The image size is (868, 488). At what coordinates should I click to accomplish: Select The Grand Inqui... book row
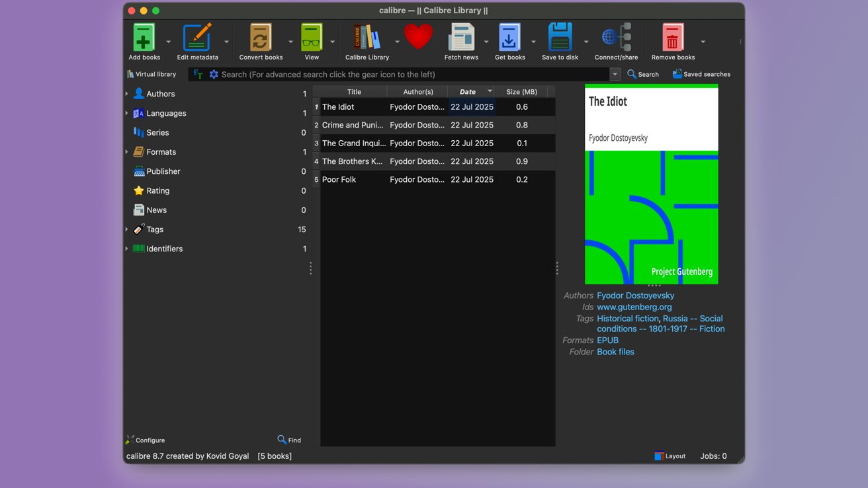(x=434, y=143)
